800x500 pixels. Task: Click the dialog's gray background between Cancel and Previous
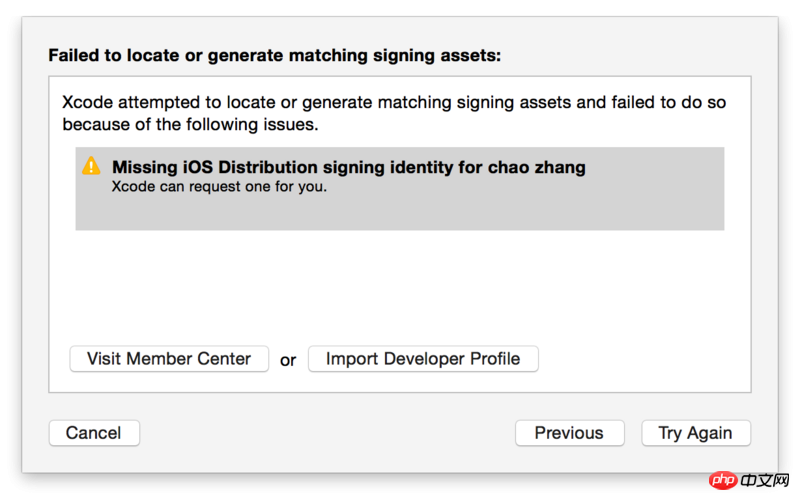click(x=330, y=433)
